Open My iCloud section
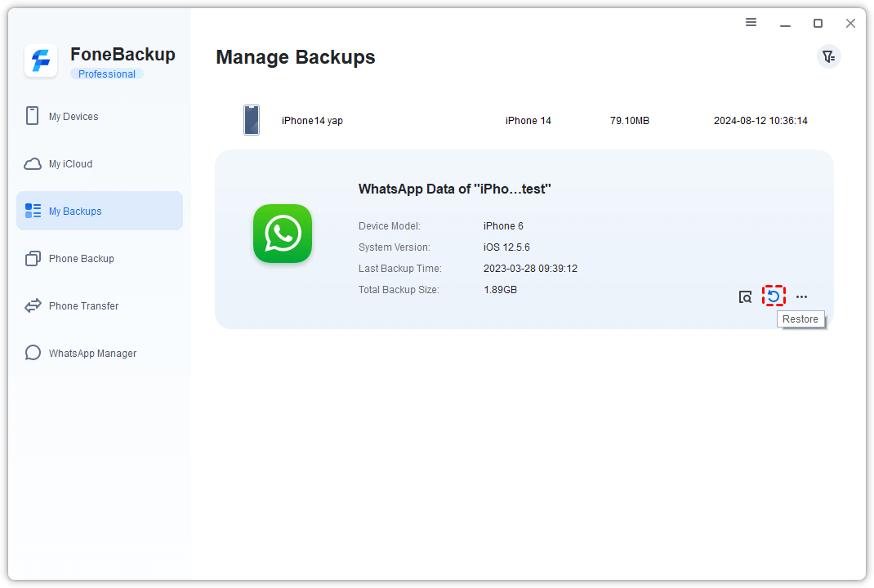Image resolution: width=874 pixels, height=588 pixels. (x=70, y=164)
